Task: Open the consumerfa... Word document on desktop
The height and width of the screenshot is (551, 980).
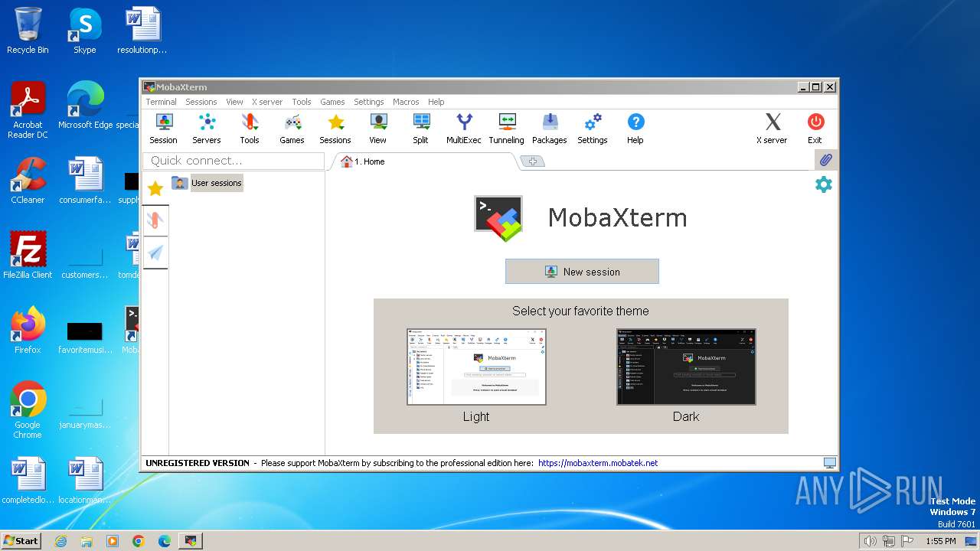Action: coord(84,181)
